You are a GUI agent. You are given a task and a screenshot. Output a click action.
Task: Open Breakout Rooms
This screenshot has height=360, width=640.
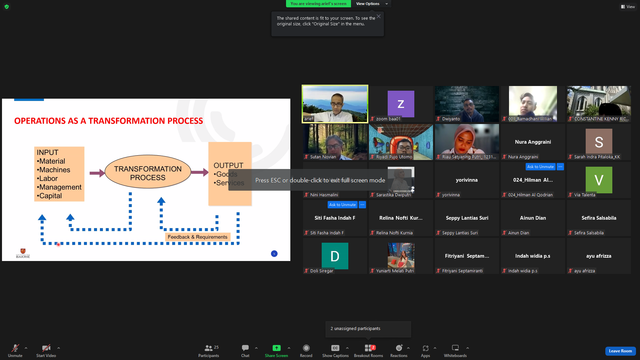[369, 350]
